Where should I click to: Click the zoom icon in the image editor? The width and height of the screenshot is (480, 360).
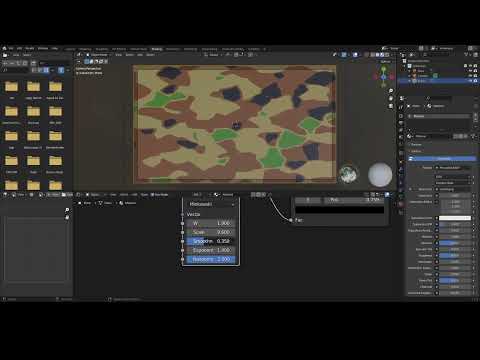pyautogui.click(x=67, y=210)
